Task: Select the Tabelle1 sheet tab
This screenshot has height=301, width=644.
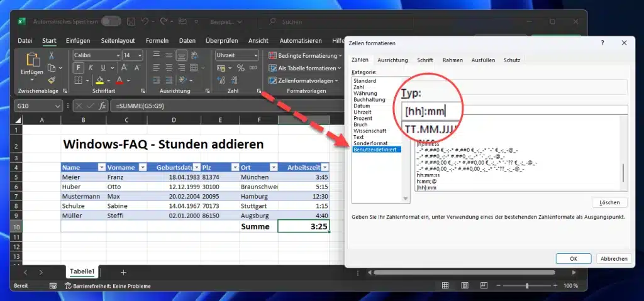Action: (x=82, y=272)
